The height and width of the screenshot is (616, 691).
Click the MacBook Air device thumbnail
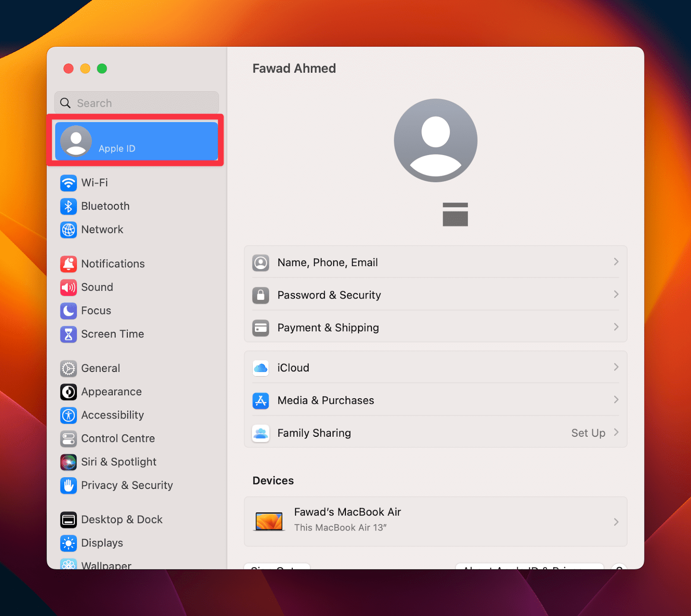[x=269, y=521]
